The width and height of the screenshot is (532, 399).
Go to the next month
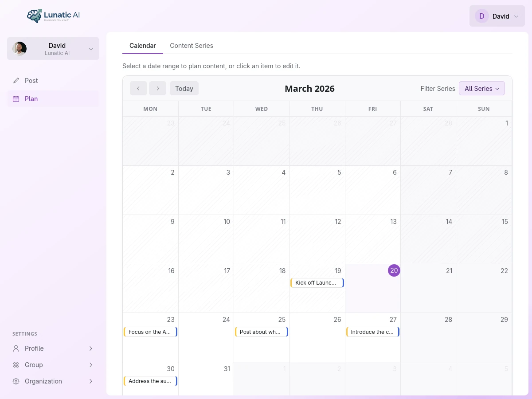(157, 88)
